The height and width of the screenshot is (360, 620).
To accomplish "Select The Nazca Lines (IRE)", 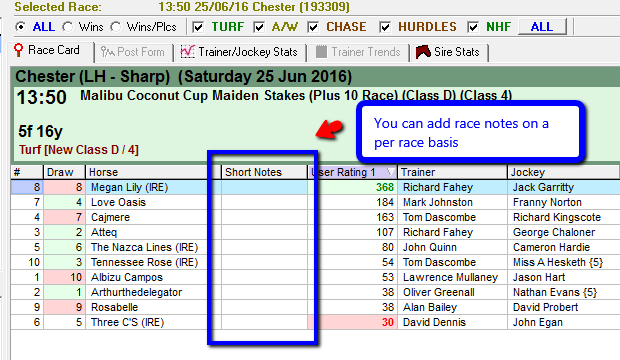I will 144,247.
